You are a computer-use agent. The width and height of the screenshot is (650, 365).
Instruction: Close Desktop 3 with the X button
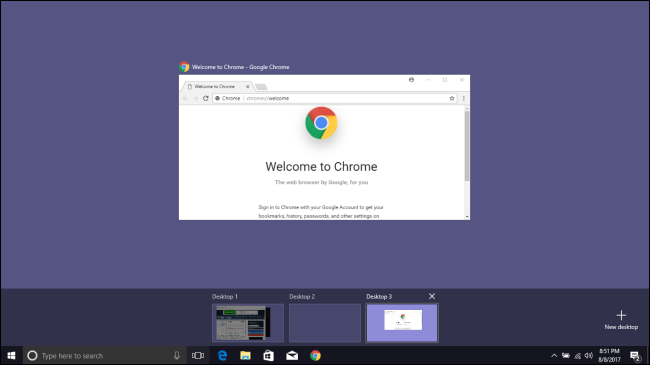pyautogui.click(x=432, y=296)
